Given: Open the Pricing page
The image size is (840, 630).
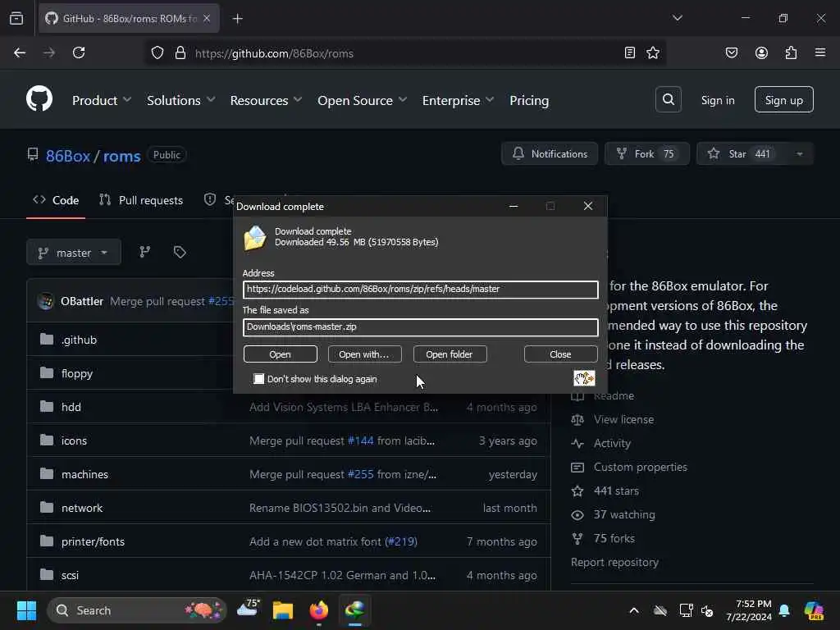Looking at the screenshot, I should 529,100.
